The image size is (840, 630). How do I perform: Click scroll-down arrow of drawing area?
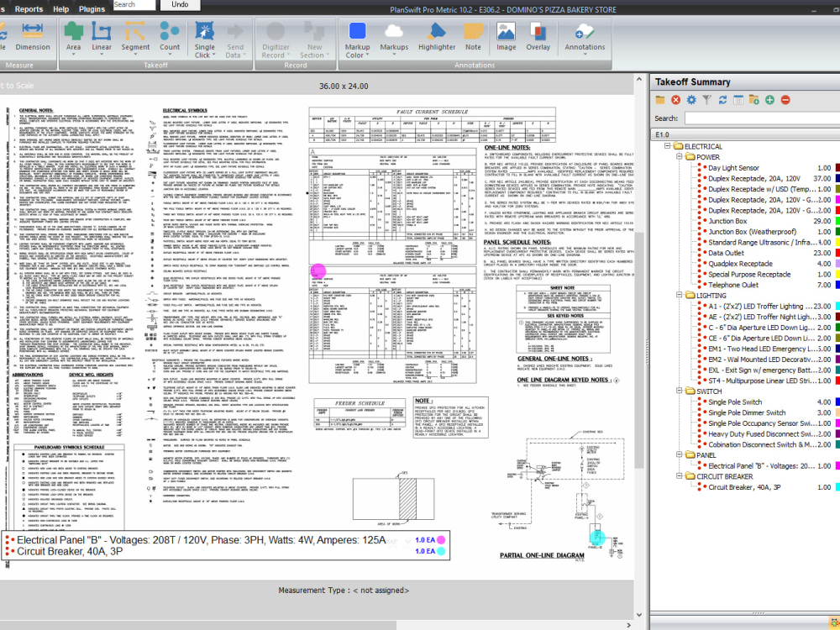pos(639,615)
